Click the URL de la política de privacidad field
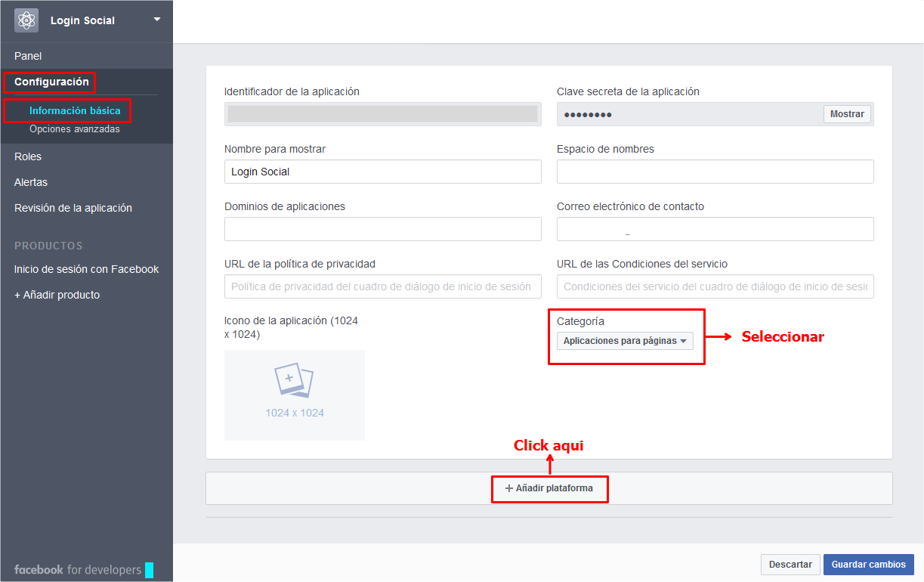This screenshot has width=924, height=582. pyautogui.click(x=382, y=286)
